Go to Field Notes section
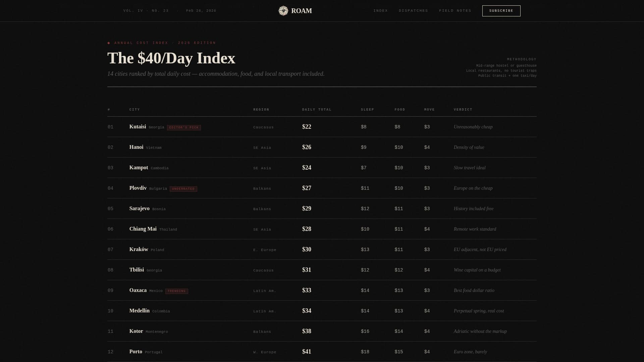Image resolution: width=644 pixels, height=362 pixels. 455,11
